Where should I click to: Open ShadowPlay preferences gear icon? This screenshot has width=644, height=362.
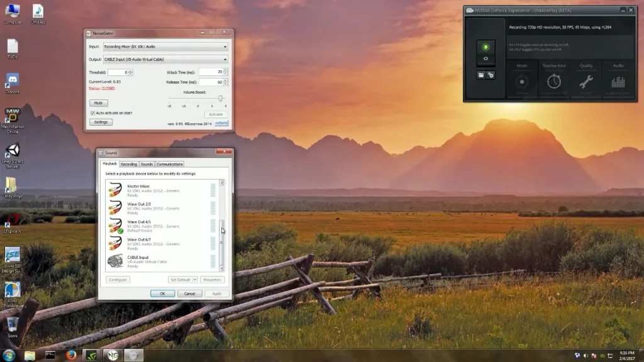click(x=491, y=75)
